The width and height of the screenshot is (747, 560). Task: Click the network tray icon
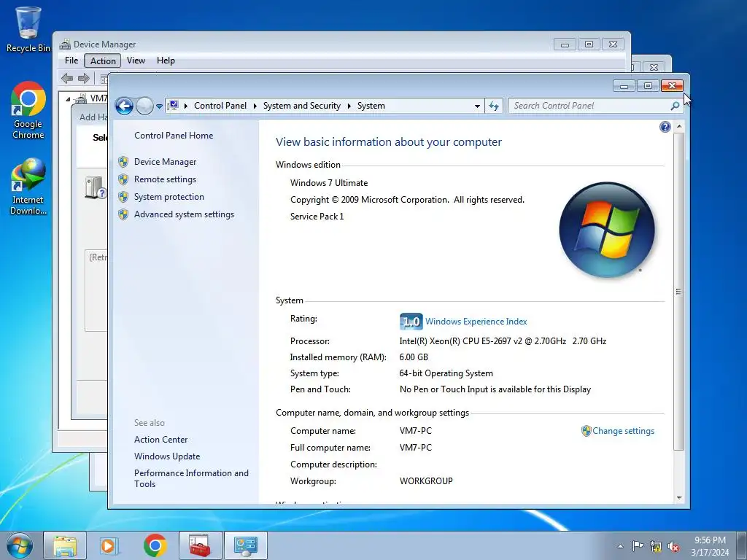point(656,547)
